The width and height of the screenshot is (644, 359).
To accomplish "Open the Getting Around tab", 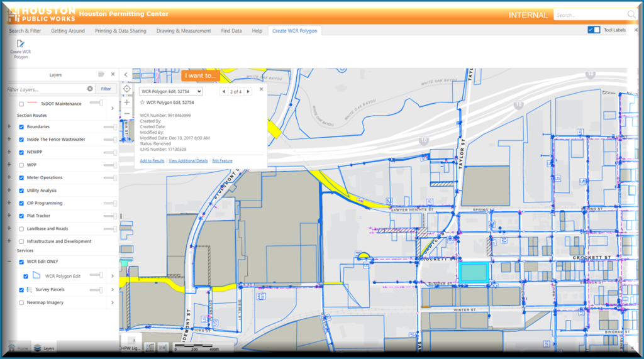I will click(68, 31).
